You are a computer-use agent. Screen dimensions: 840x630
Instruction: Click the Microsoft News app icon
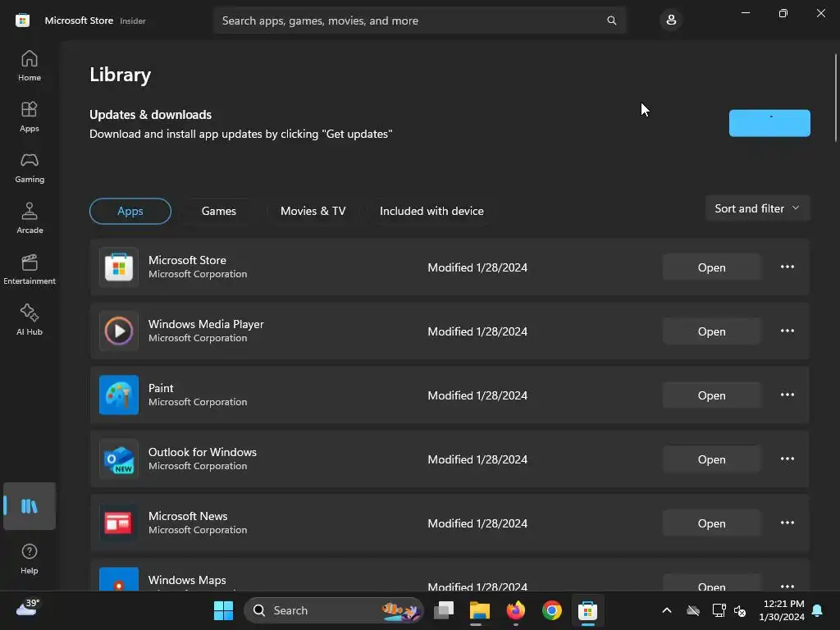click(x=119, y=523)
